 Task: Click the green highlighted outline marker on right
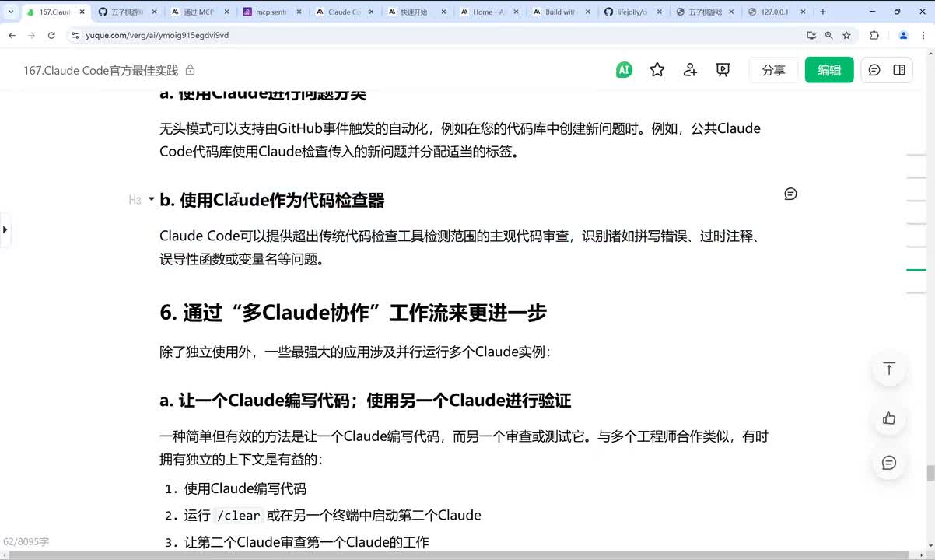tap(916, 270)
